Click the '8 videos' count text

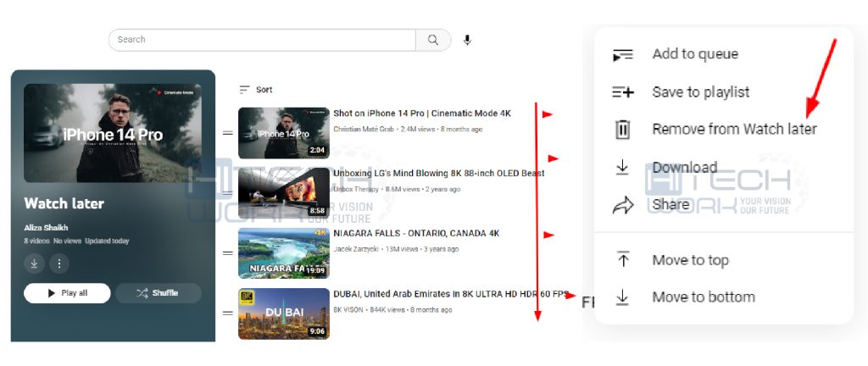(36, 241)
